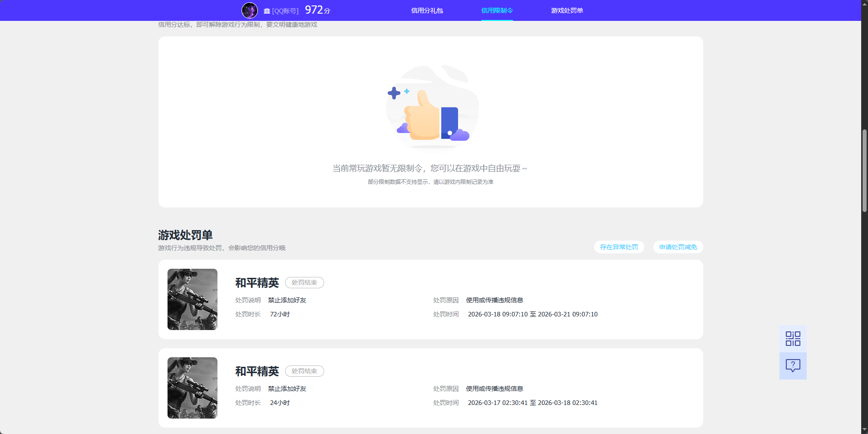Click the 972分 credit score
Image resolution: width=868 pixels, height=434 pixels.
click(x=318, y=10)
